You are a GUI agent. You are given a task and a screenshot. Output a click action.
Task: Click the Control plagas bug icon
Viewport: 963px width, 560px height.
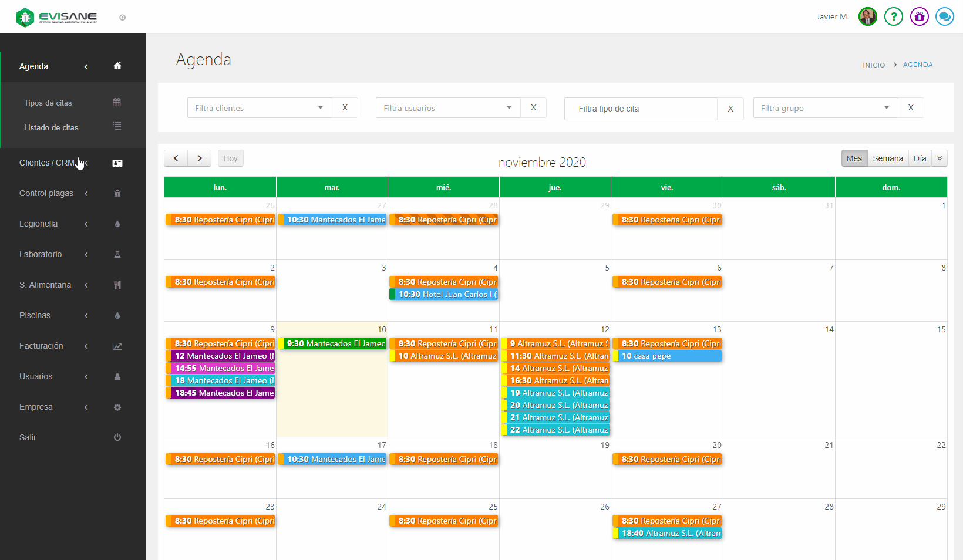(x=117, y=193)
